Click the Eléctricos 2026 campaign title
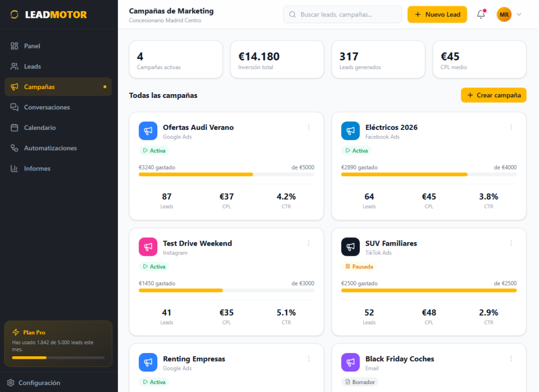Viewport: 539px width, 392px height. (391, 127)
